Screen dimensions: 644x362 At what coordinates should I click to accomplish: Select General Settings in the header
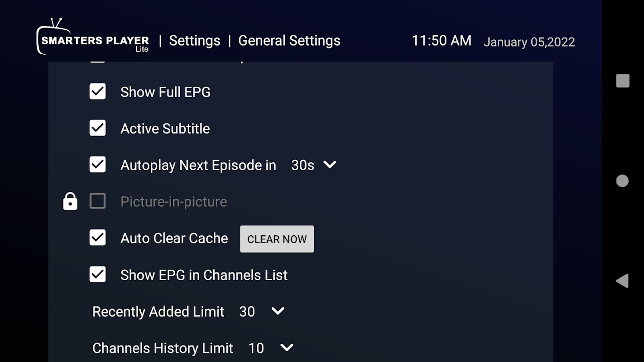click(x=289, y=41)
